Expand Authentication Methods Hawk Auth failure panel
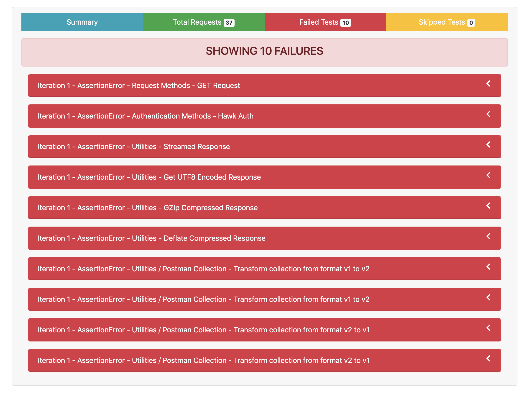Screen dimensions: 532x398 [146, 116]
